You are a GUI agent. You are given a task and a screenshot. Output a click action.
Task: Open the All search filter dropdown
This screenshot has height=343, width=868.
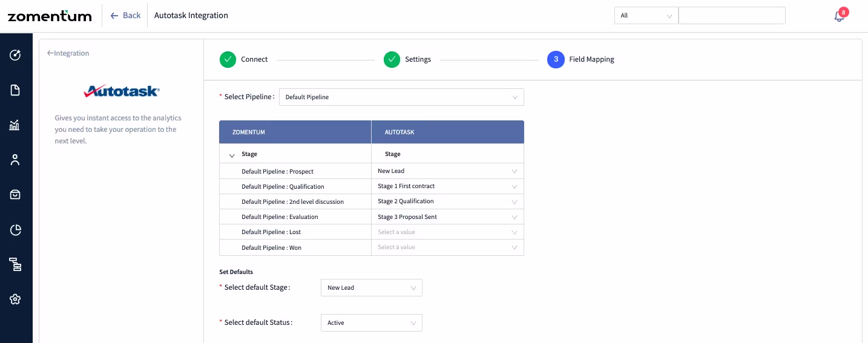pyautogui.click(x=646, y=16)
